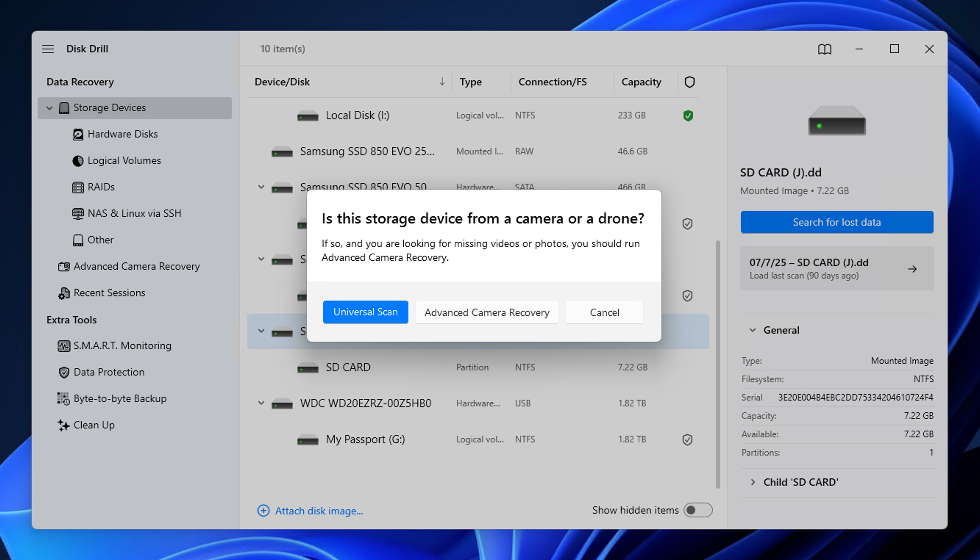Launch the S.M.A.R.T. Monitoring tool
This screenshot has height=560, width=980.
point(122,345)
